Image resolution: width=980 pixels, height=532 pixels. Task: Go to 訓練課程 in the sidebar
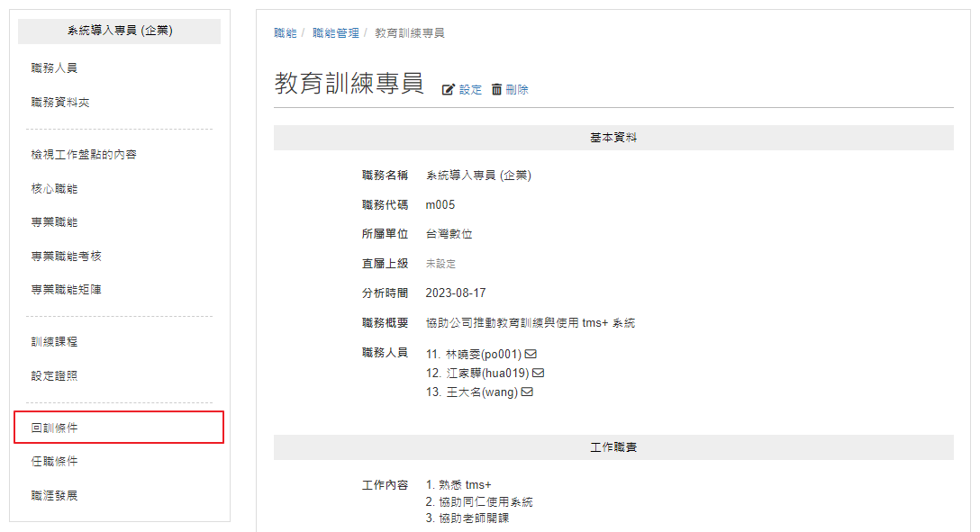point(54,341)
